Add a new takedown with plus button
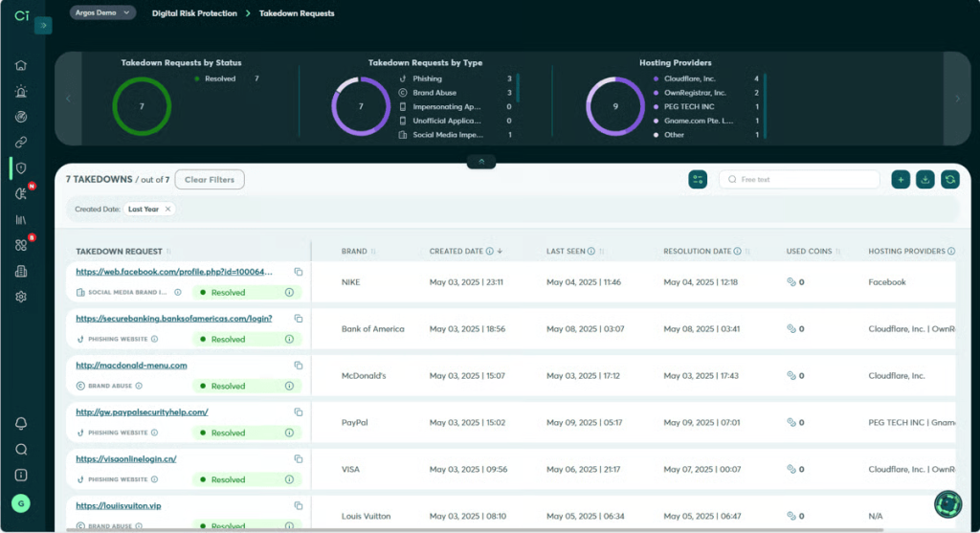 pyautogui.click(x=901, y=179)
